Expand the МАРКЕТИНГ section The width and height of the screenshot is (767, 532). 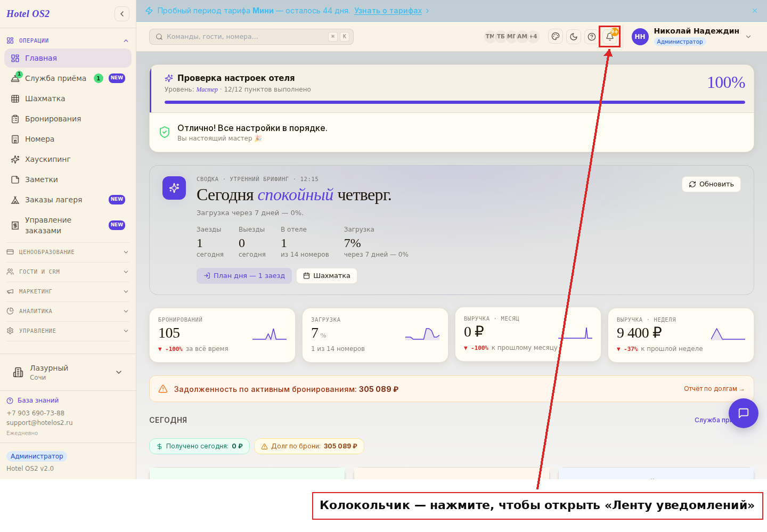click(x=67, y=291)
